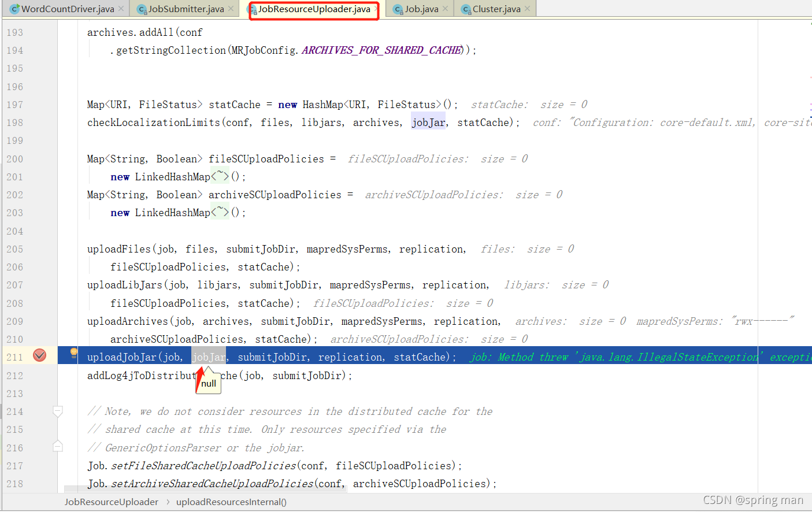Click fold end marker at line 216

tap(57, 446)
